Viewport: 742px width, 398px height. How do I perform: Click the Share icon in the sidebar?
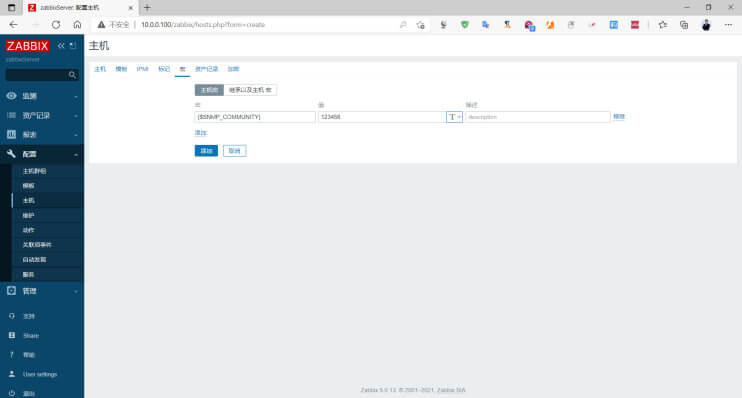(12, 336)
